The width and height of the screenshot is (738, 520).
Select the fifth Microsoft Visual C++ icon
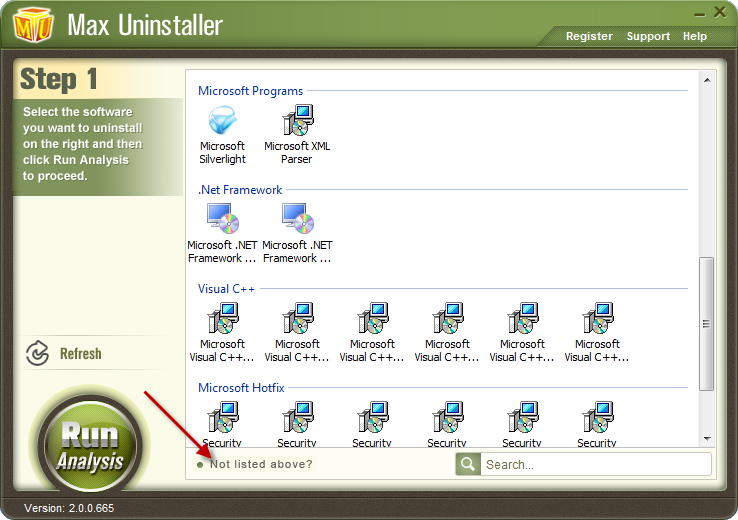tap(522, 318)
